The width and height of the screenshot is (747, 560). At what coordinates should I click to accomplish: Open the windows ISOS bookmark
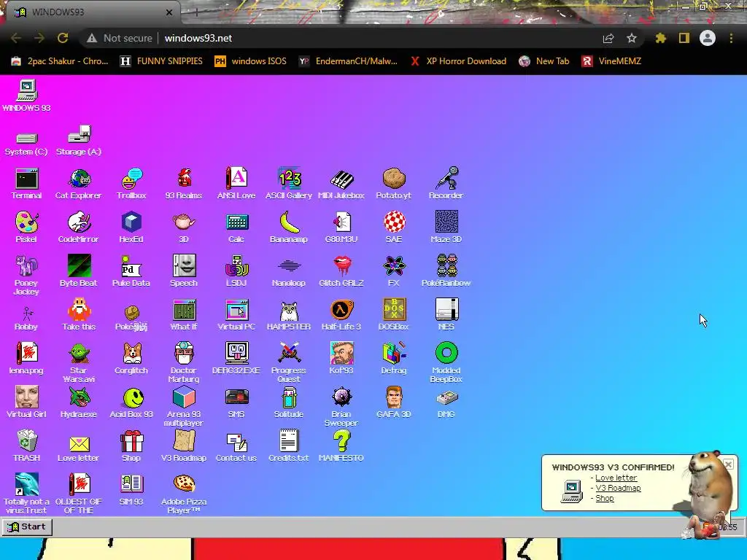251,61
